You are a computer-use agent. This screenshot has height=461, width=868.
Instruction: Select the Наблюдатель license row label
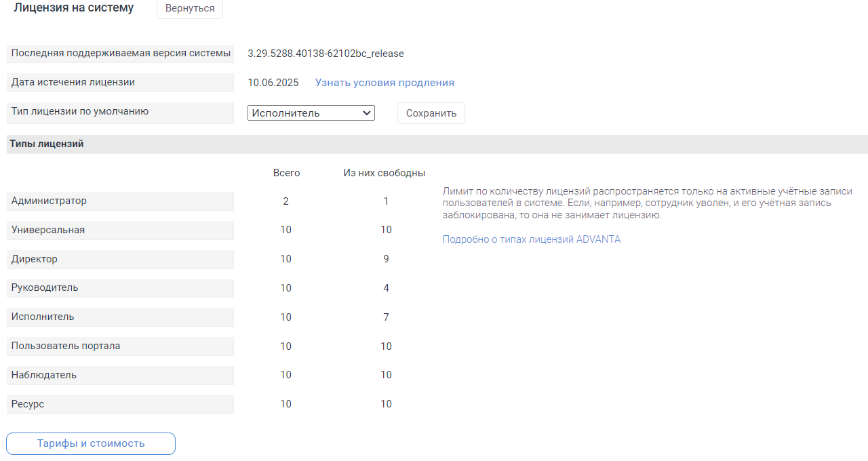click(x=44, y=375)
